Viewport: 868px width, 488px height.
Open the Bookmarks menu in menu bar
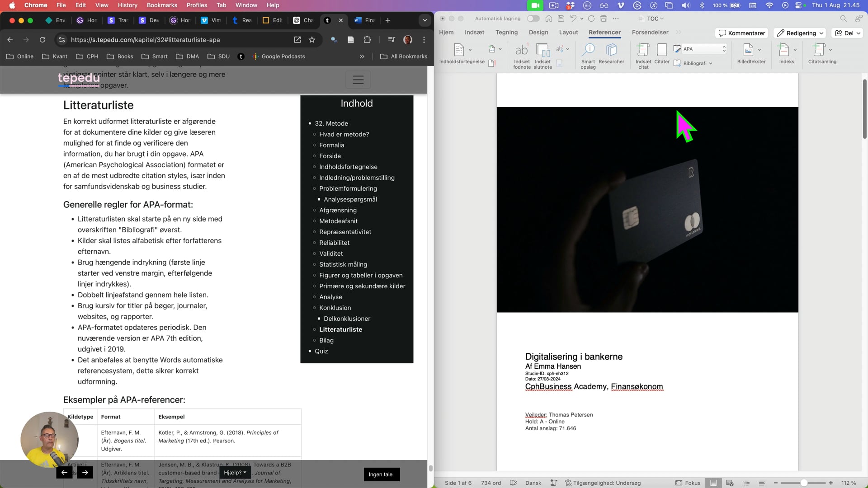[162, 5]
